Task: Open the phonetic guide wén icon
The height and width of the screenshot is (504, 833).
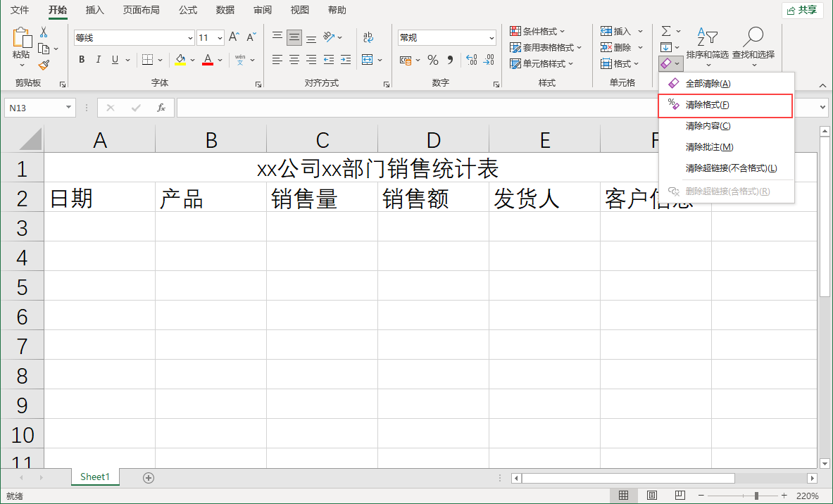Action: click(x=240, y=60)
